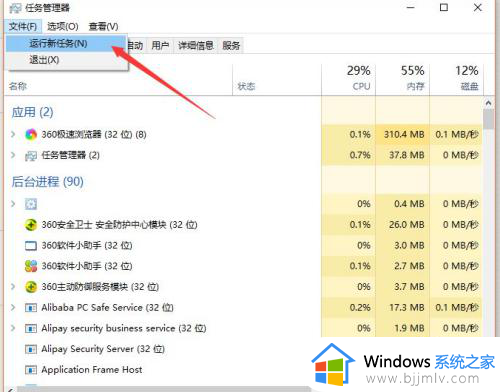Sort processes by the CPU column header
The image size is (500, 392).
349,78
